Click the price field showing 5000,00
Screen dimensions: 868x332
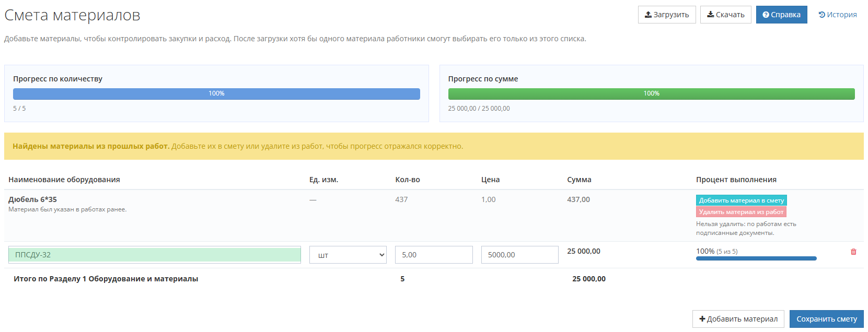(519, 255)
